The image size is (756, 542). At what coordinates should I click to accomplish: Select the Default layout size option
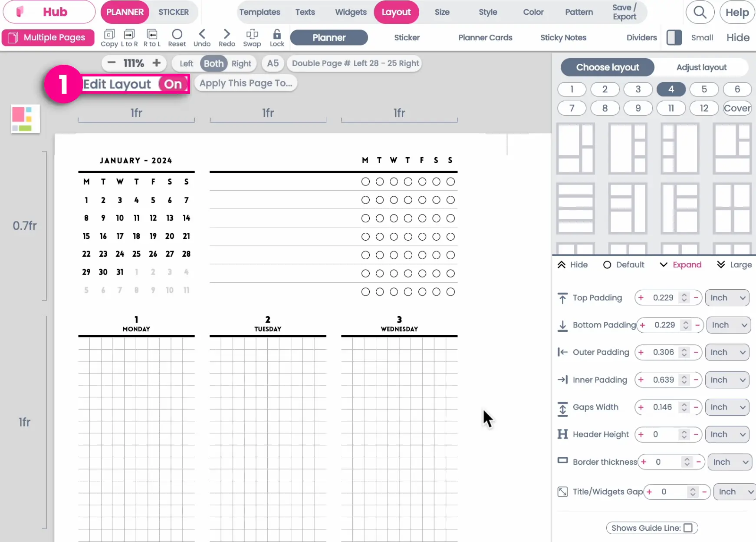[624, 264]
